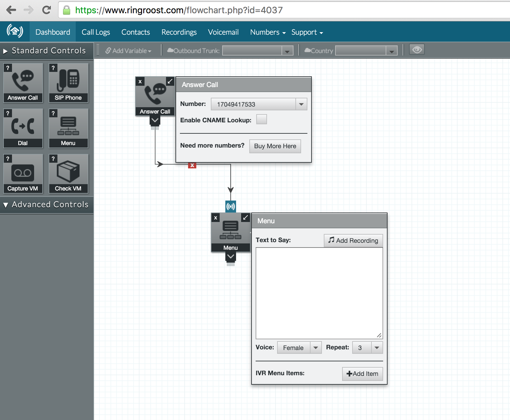Open help for Answer Call control
Viewport: 510px width, 420px height.
pos(8,68)
